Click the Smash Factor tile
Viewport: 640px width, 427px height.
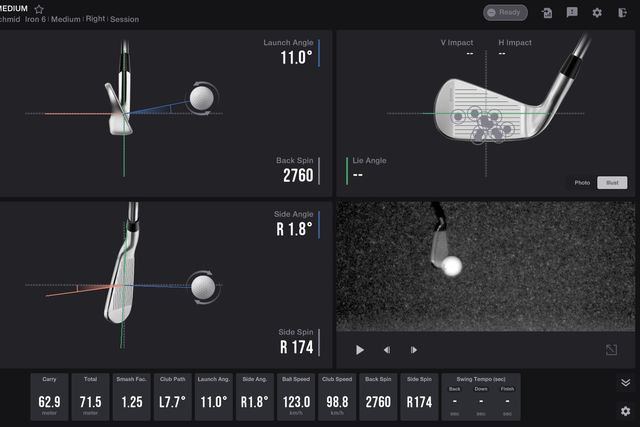coord(131,397)
